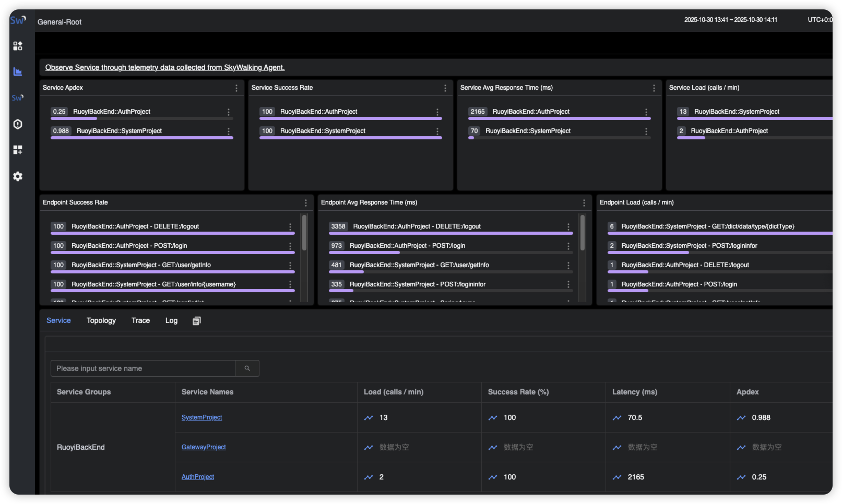Open the alarm shield sidebar icon
This screenshot has height=504, width=842.
click(18, 124)
